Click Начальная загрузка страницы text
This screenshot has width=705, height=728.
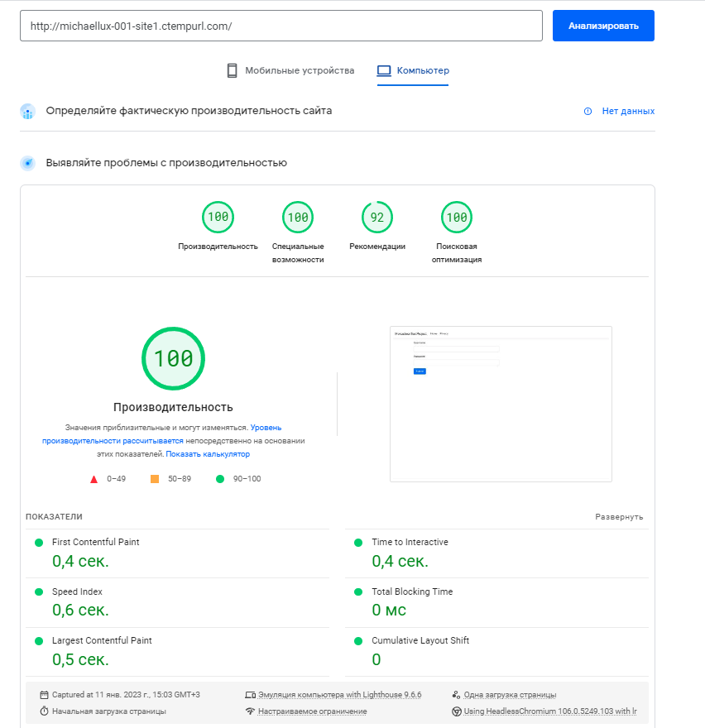click(108, 711)
